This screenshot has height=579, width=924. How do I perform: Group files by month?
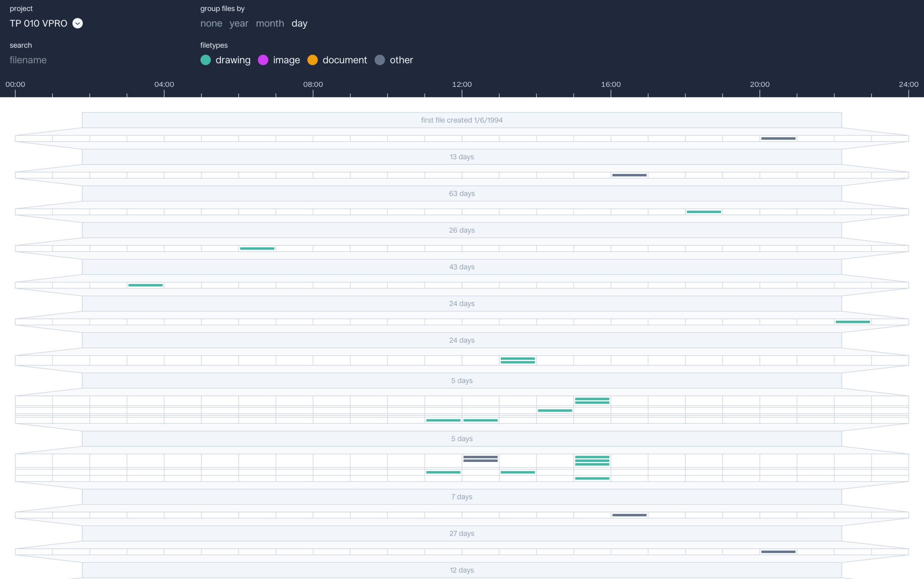point(270,23)
